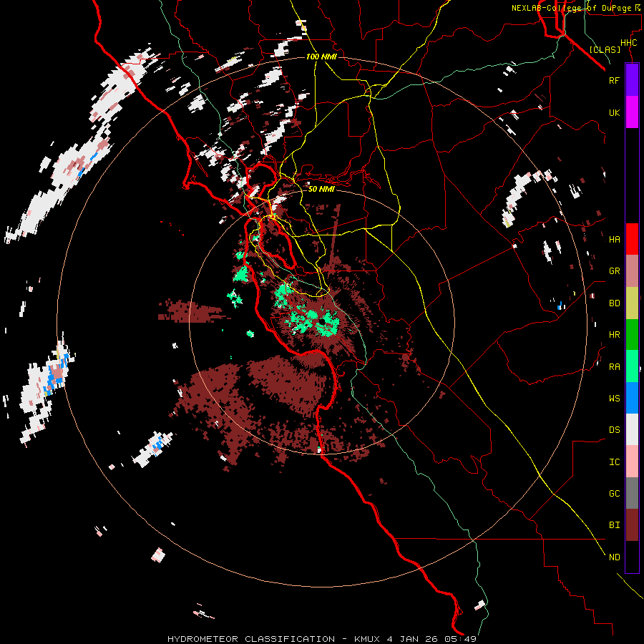Click the white DS legend swatch
Image resolution: width=644 pixels, height=644 pixels.
632,429
